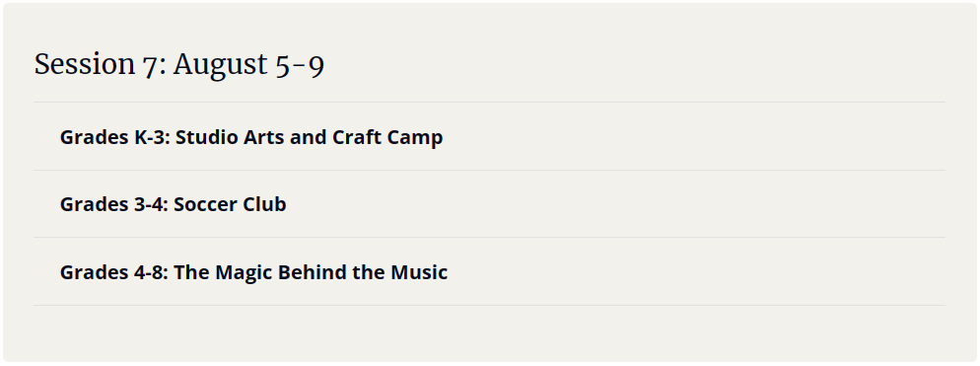980x366 pixels.
Task: Open the Soccer Club accordion row
Action: point(489,204)
